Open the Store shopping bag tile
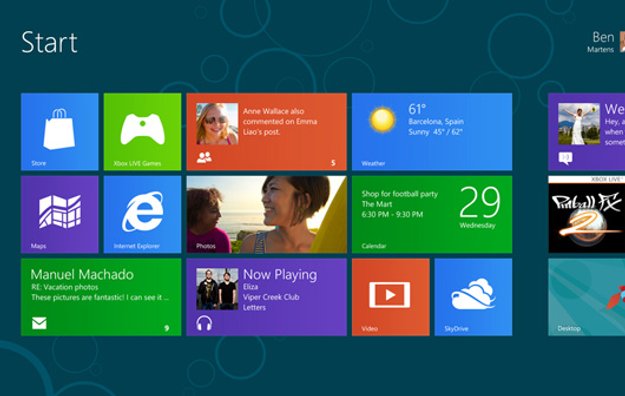 click(59, 132)
